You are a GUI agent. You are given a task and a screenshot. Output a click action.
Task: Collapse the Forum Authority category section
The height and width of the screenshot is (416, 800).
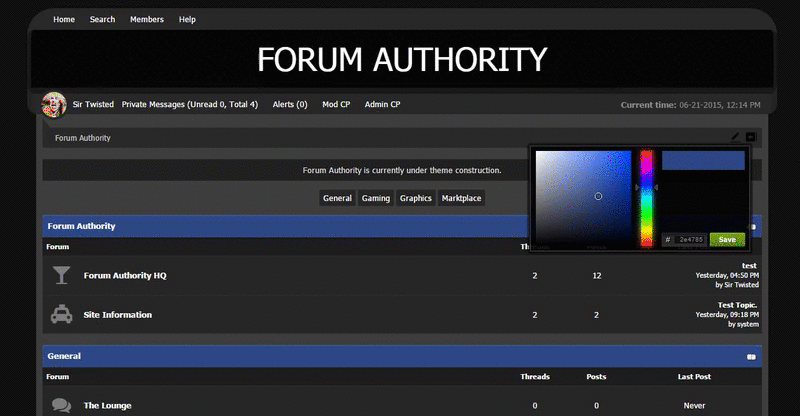(x=754, y=227)
